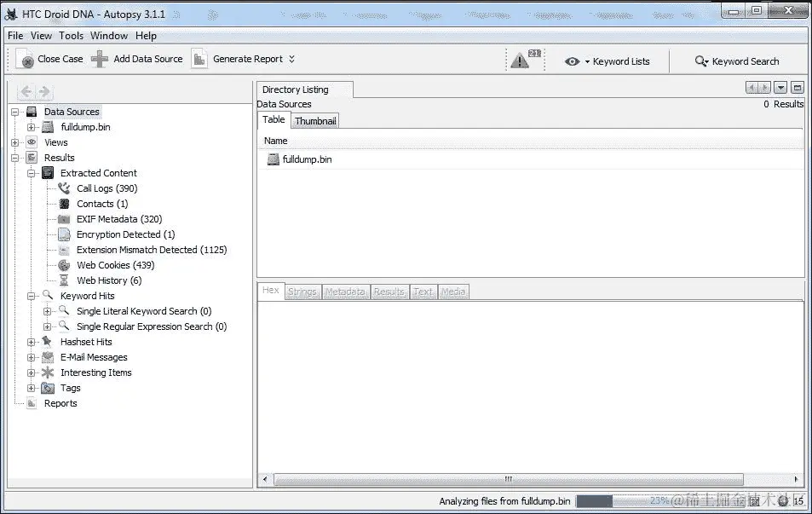Click the EXIF Metadata camera icon
Image resolution: width=812 pixels, height=514 pixels.
pos(64,219)
